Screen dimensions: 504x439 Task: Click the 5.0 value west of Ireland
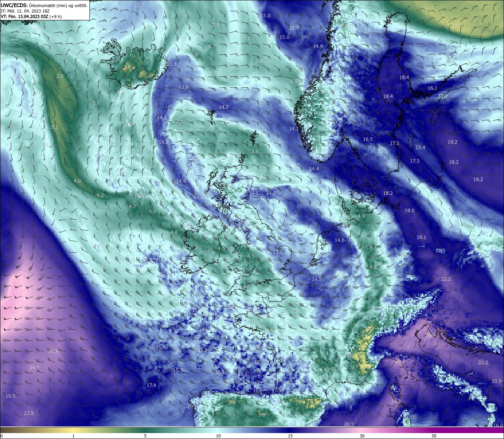coord(152,211)
